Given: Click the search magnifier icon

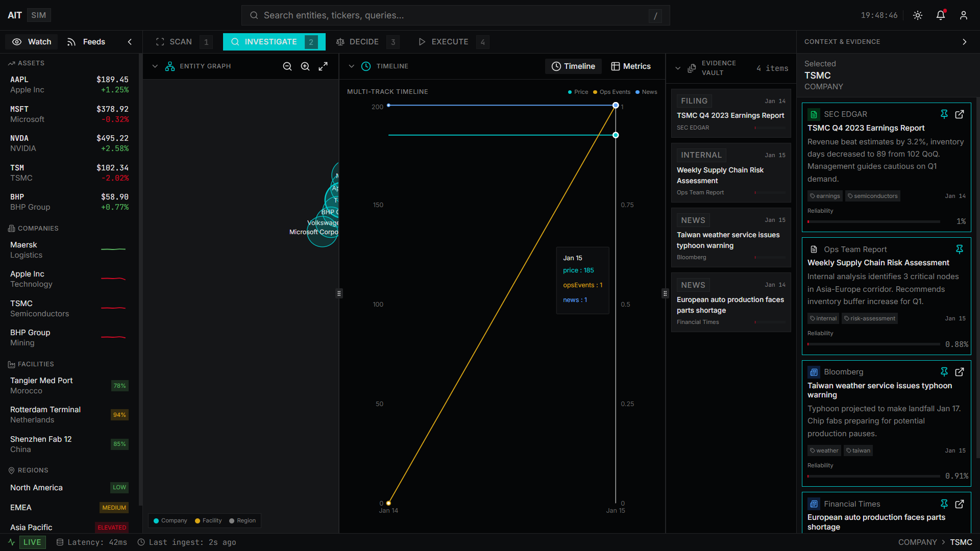Looking at the screenshot, I should pyautogui.click(x=254, y=15).
